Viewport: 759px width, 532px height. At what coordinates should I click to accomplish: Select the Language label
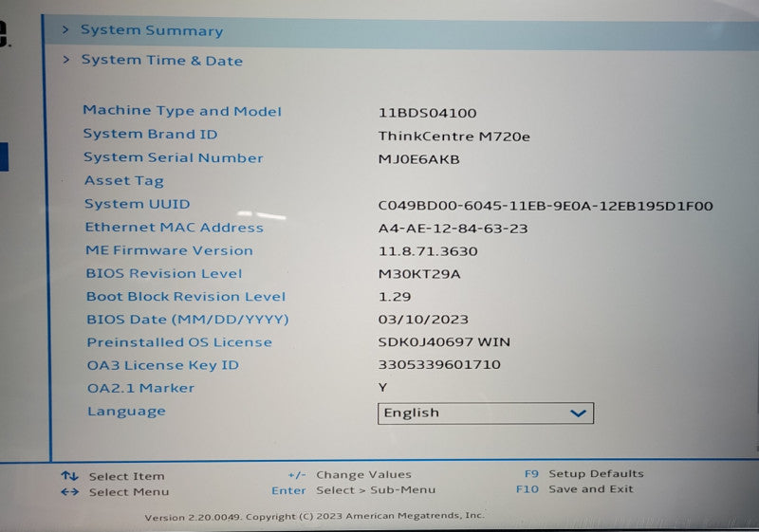tap(126, 412)
